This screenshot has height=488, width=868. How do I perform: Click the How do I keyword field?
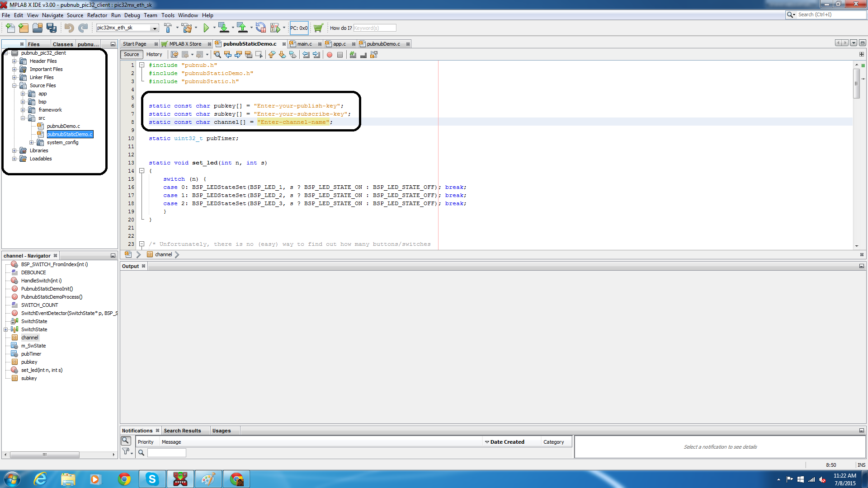point(374,28)
